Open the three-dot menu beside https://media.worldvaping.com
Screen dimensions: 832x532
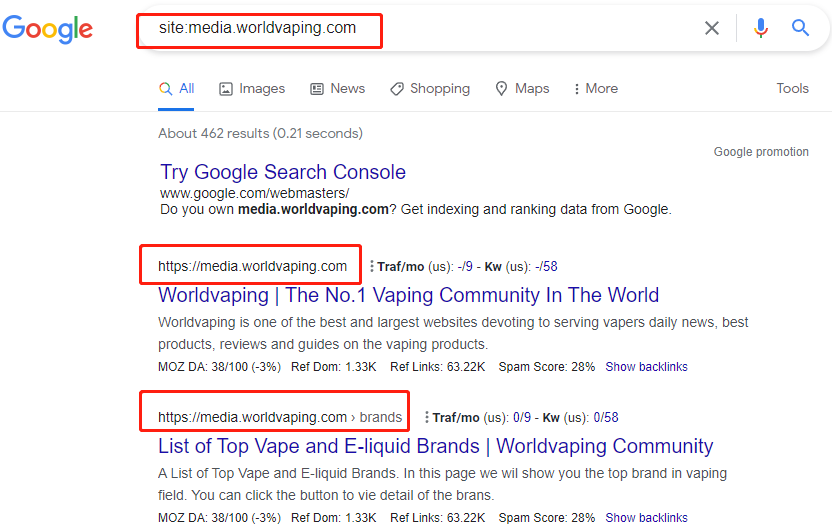[x=371, y=266]
